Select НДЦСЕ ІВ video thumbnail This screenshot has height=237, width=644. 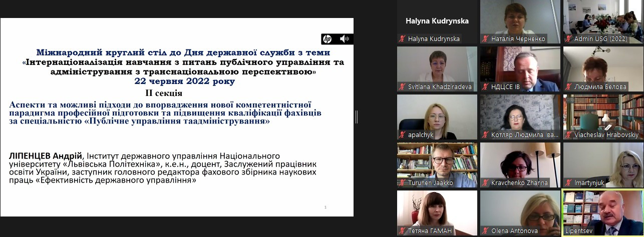[x=520, y=68]
